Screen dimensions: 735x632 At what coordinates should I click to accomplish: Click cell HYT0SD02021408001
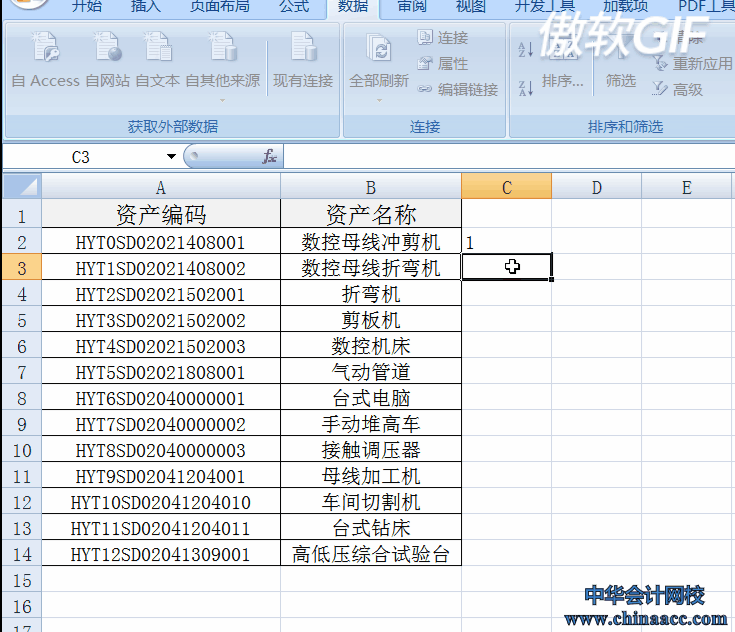pyautogui.click(x=161, y=242)
